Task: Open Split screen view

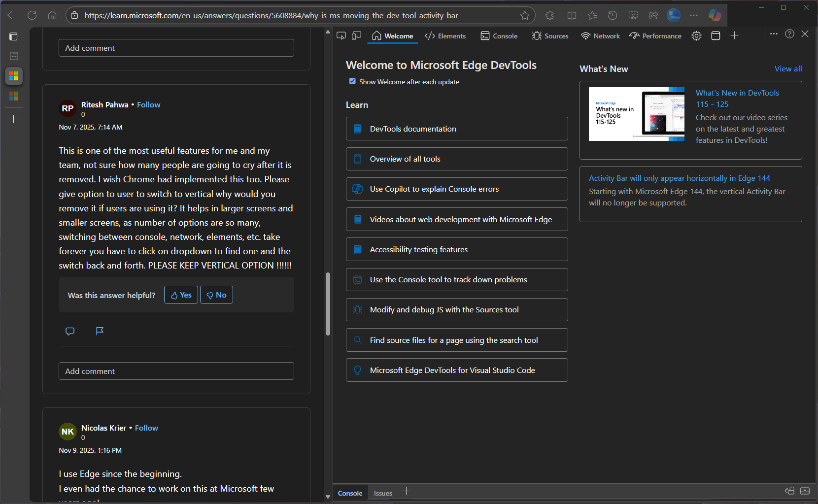Action: click(x=572, y=15)
